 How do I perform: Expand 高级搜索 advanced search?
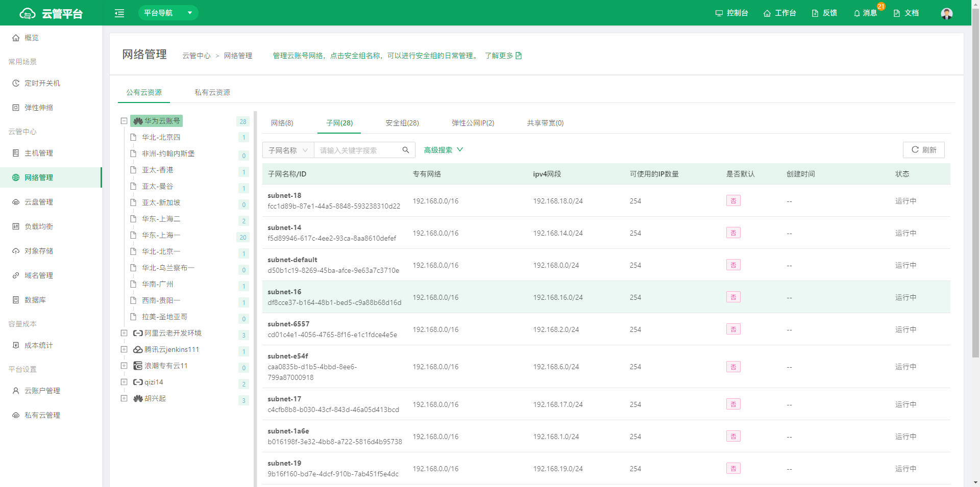coord(444,150)
